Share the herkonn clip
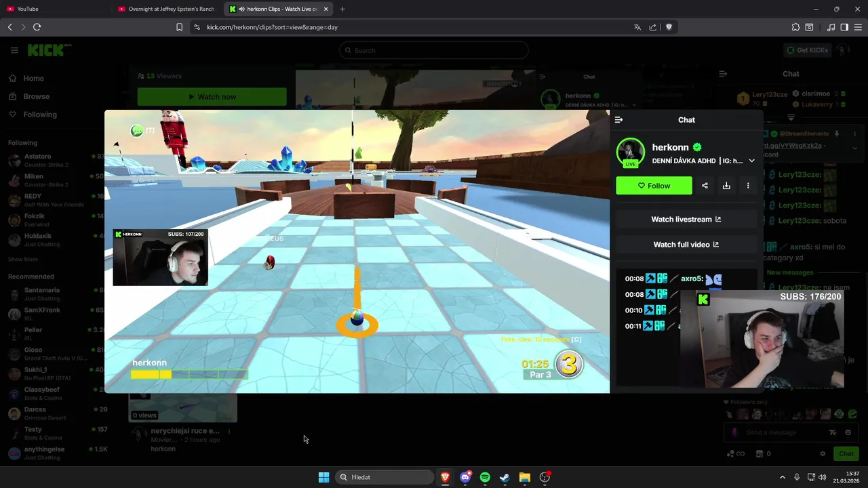Screen dimensions: 868x488 coord(705,186)
